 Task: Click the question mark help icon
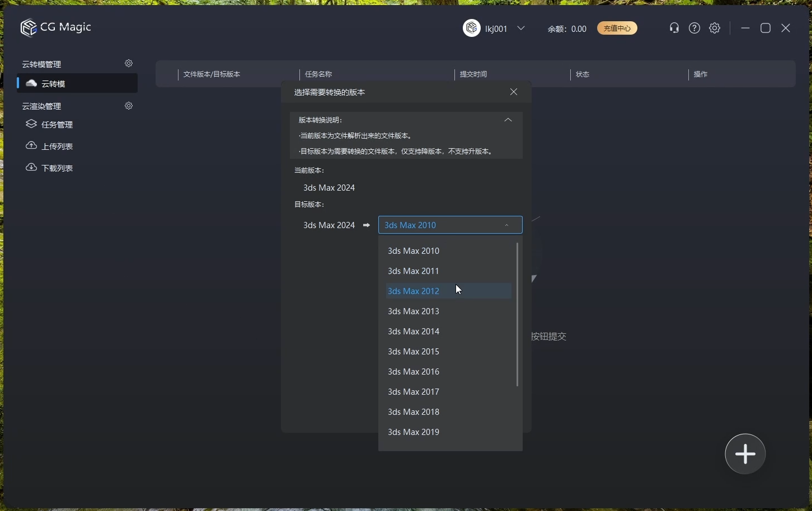(x=694, y=28)
